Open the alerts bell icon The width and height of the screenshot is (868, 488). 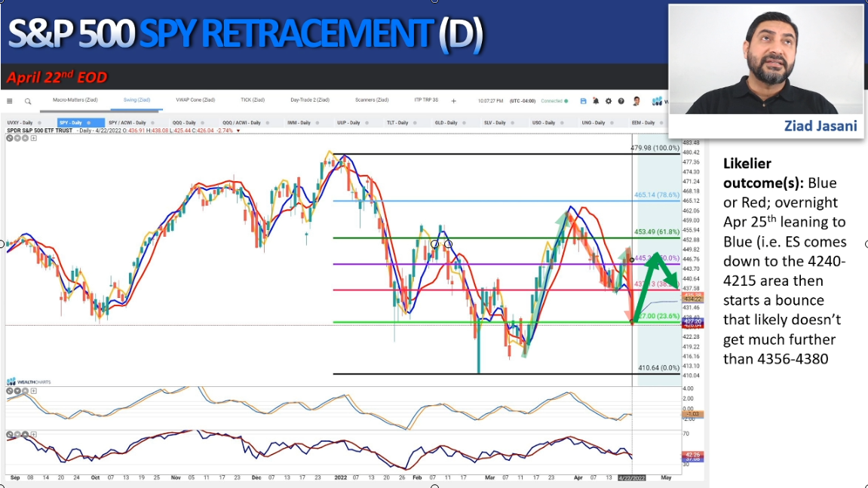[x=596, y=101]
